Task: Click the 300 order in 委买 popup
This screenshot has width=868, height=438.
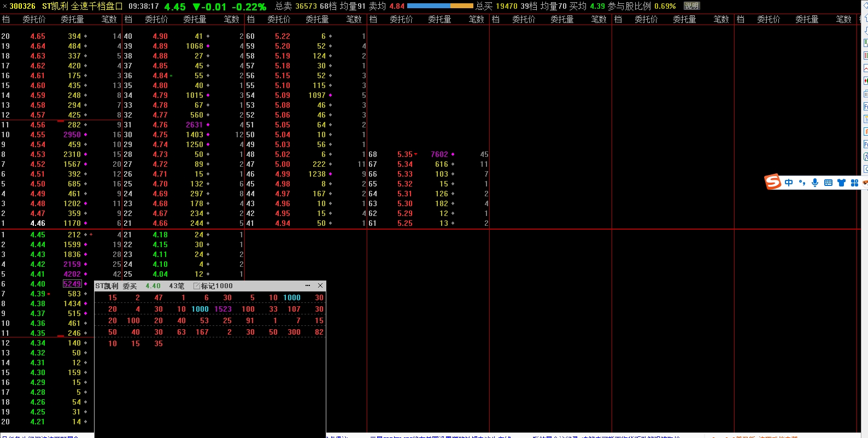Action: [294, 332]
